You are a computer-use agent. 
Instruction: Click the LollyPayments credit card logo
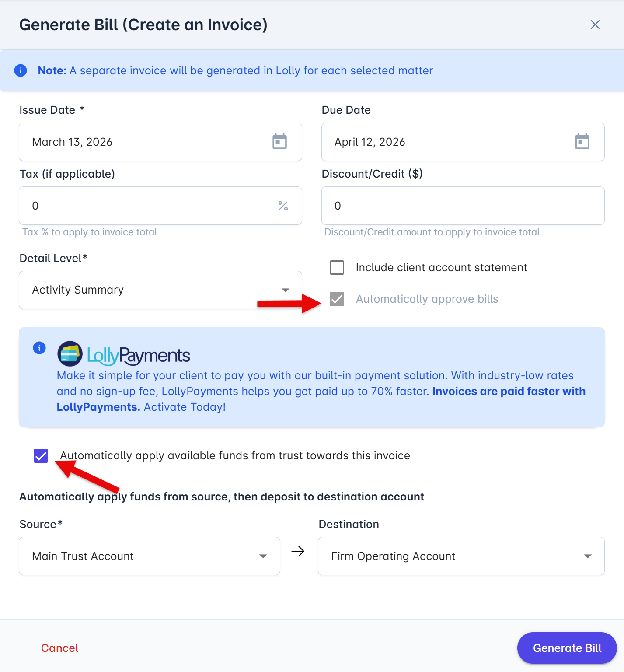coord(70,353)
